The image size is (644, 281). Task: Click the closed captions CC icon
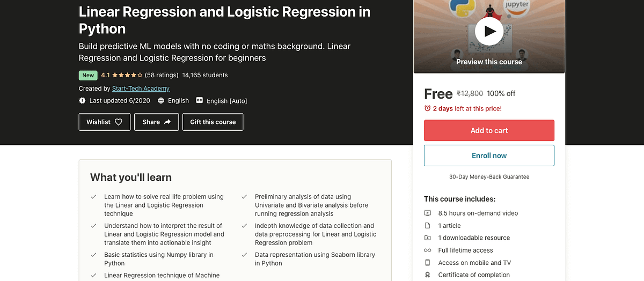tap(200, 100)
